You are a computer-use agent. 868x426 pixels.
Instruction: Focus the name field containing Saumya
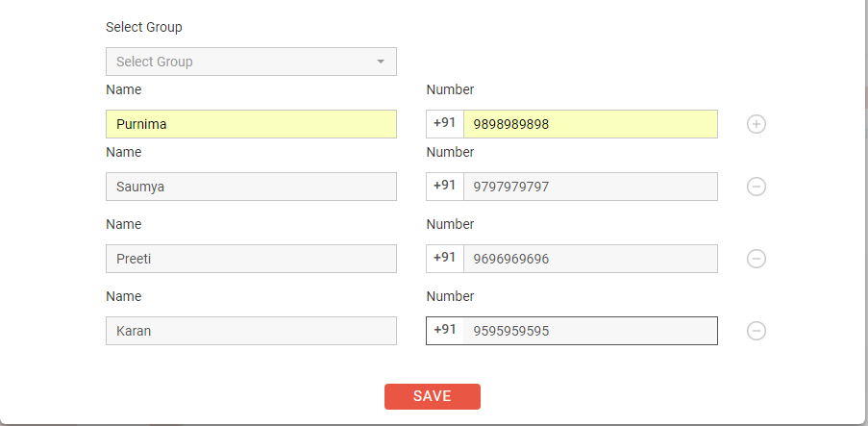[x=251, y=187]
